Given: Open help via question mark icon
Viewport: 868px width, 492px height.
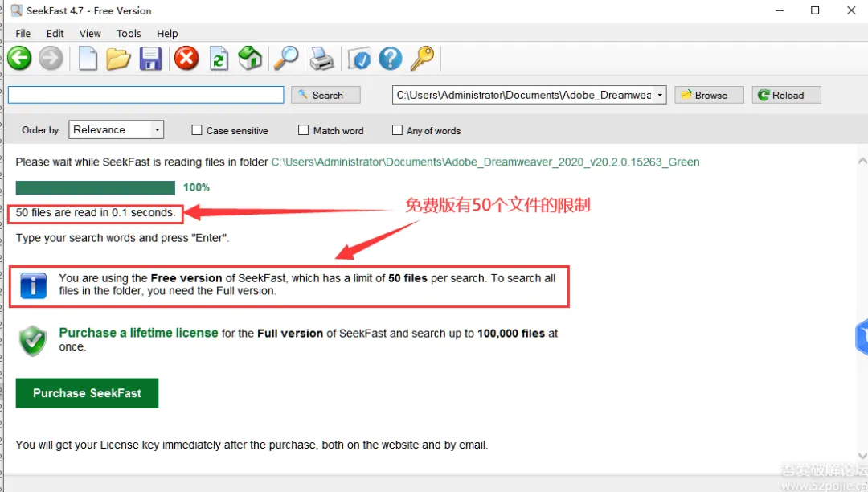Looking at the screenshot, I should click(391, 58).
